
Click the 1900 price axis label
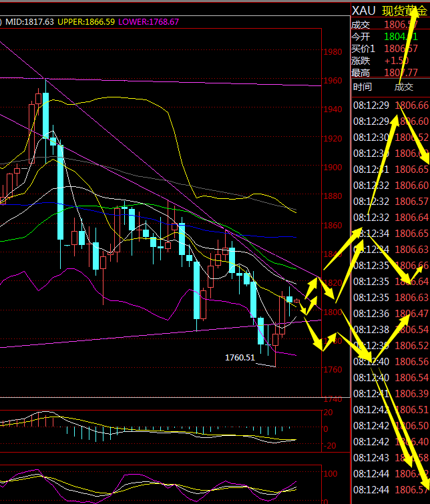click(x=333, y=168)
